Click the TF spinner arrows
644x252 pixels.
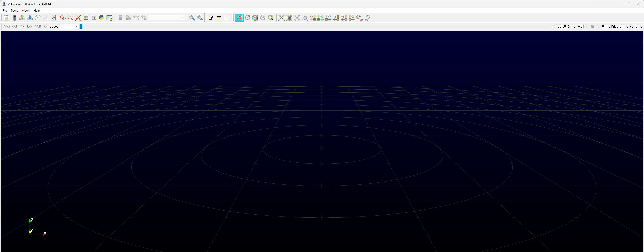tap(610, 27)
